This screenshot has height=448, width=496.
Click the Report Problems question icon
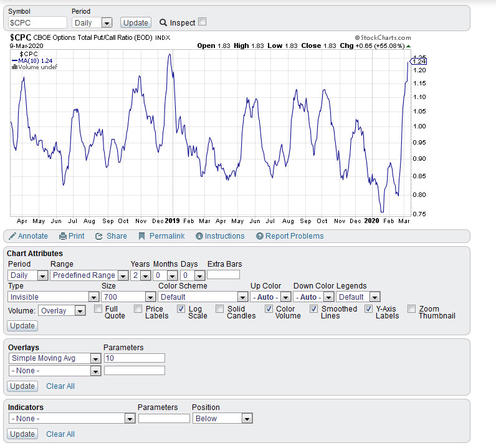pyautogui.click(x=259, y=236)
